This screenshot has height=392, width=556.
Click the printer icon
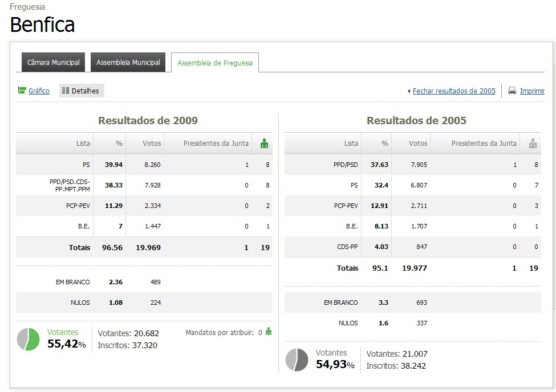coord(512,91)
